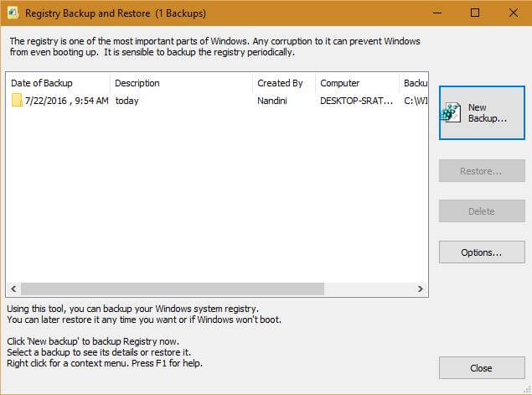Click the folder icon of the 7/22/2016 backup
Image resolution: width=532 pixels, height=395 pixels.
tap(17, 101)
